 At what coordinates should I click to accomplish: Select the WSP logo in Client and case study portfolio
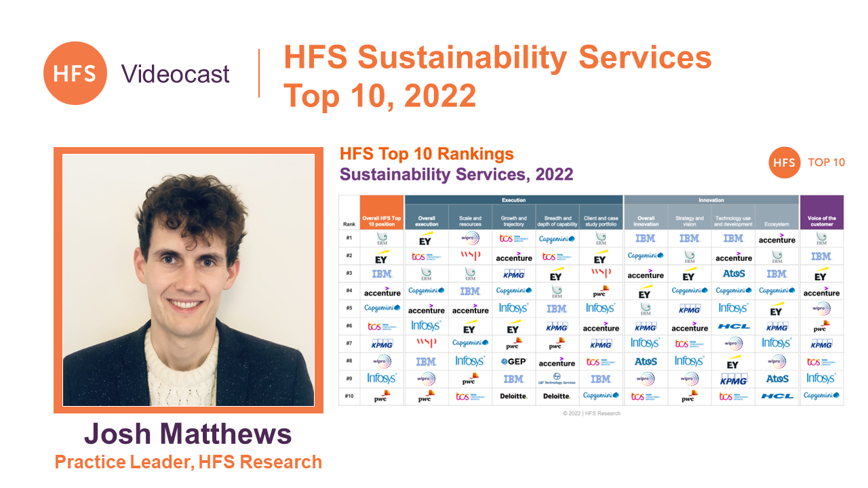tap(601, 272)
